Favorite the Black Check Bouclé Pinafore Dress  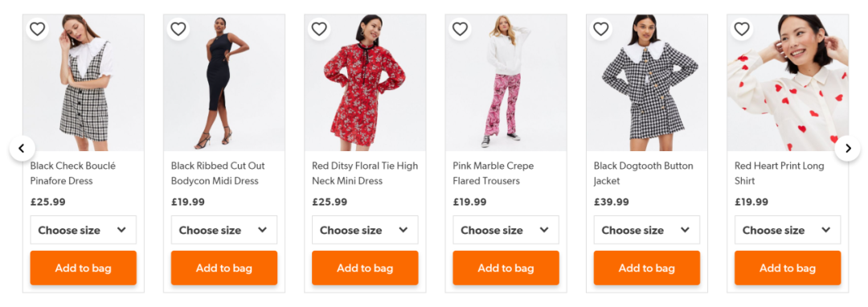pos(37,29)
